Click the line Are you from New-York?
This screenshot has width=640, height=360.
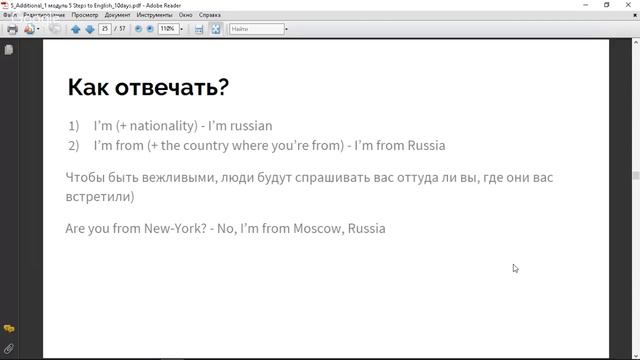tap(136, 228)
